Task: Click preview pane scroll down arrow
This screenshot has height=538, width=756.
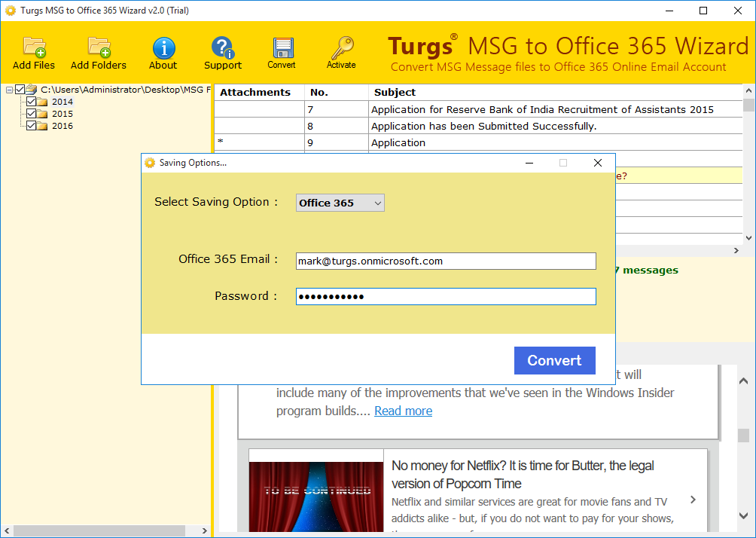Action: click(743, 516)
